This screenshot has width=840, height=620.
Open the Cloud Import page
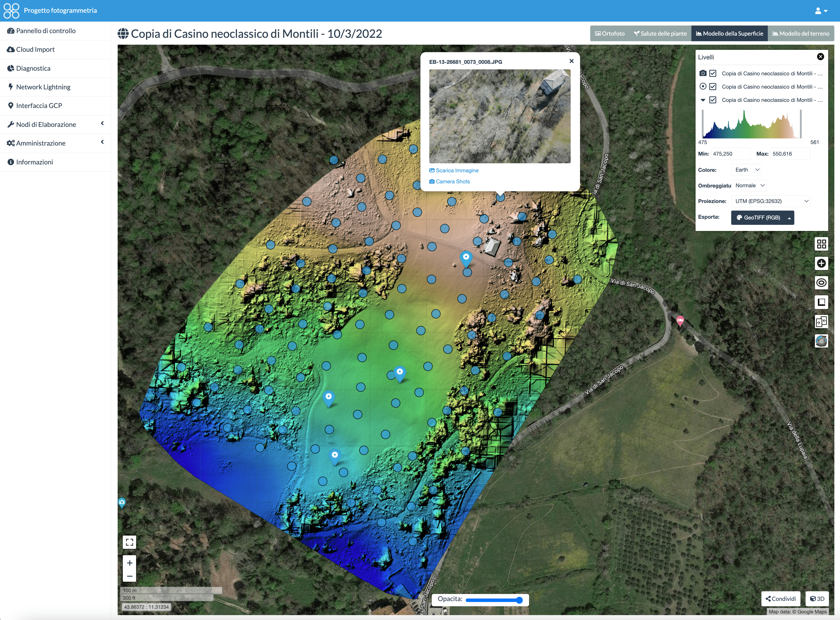click(x=55, y=50)
